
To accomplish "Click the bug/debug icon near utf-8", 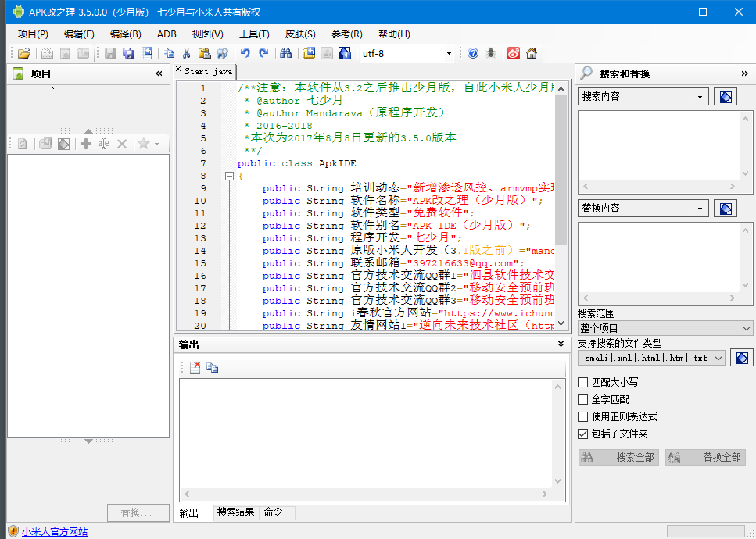I will [x=490, y=53].
